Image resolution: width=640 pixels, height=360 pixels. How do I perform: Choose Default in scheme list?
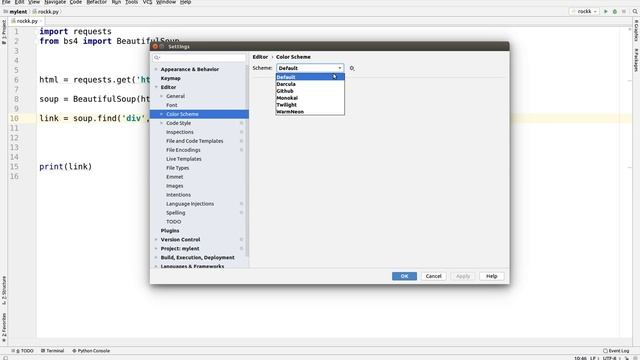[310, 77]
